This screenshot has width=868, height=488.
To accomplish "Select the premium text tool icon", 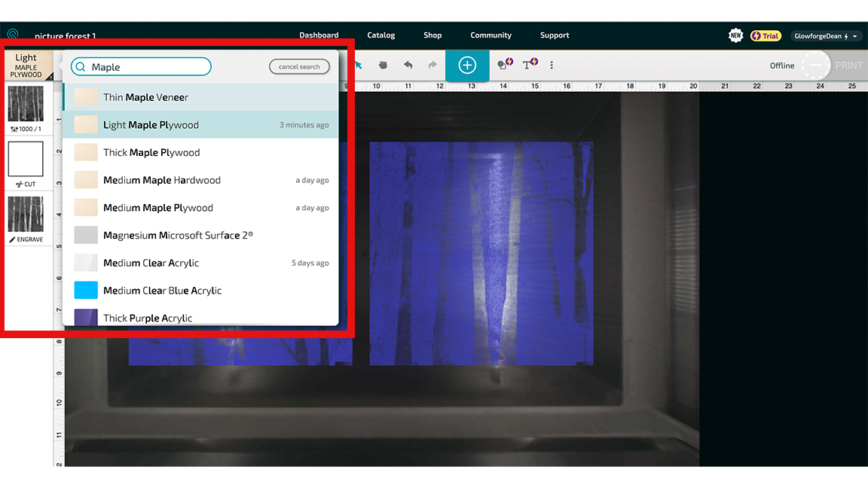I will [x=530, y=64].
